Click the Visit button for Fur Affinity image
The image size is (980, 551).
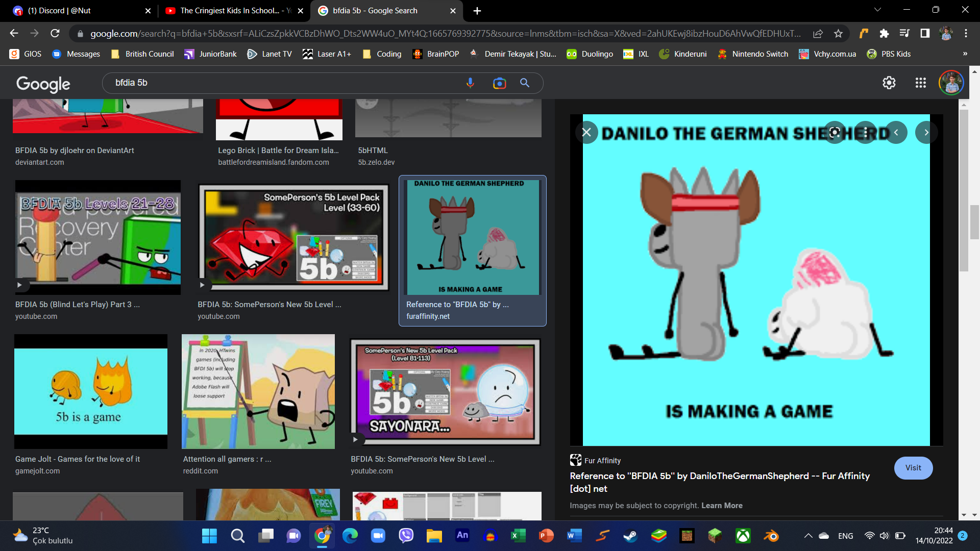point(913,468)
